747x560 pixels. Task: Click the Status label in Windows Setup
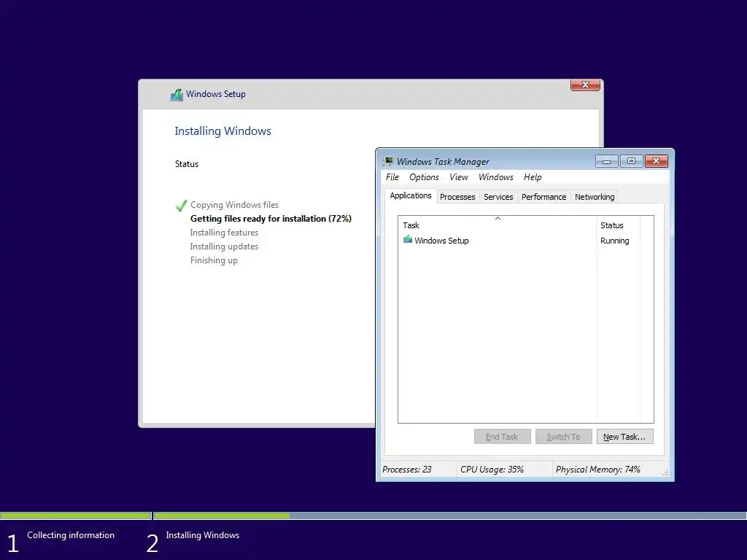(x=186, y=164)
